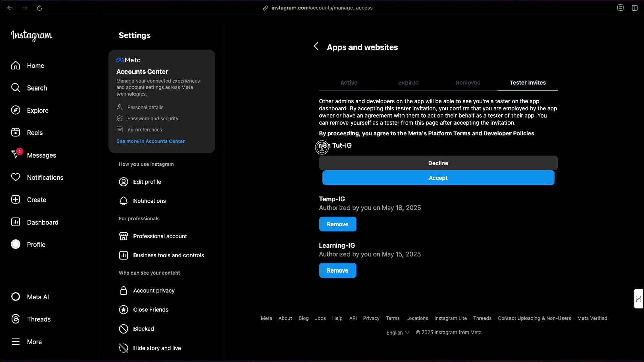
Task: Toggle the browser split view icon
Action: 635,8
